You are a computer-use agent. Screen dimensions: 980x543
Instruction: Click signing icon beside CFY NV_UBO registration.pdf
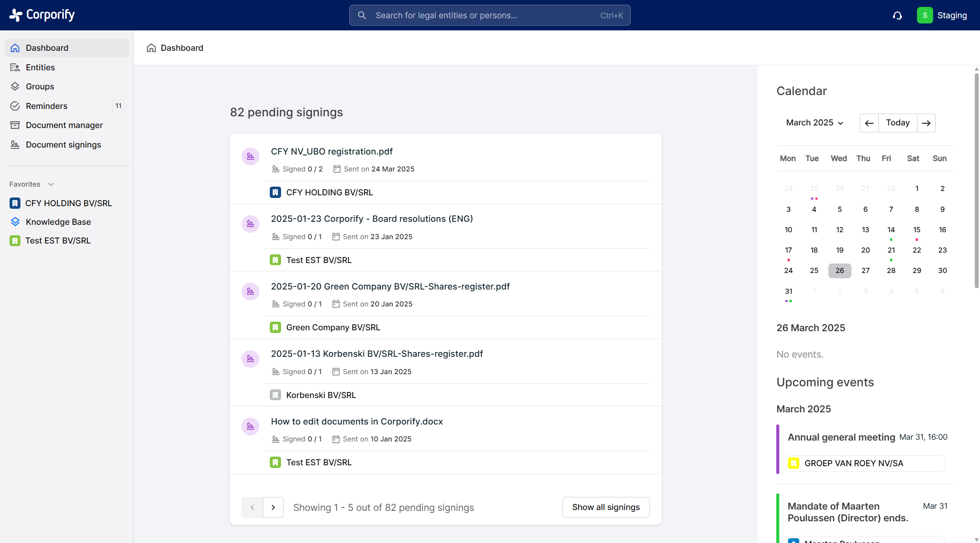(250, 156)
